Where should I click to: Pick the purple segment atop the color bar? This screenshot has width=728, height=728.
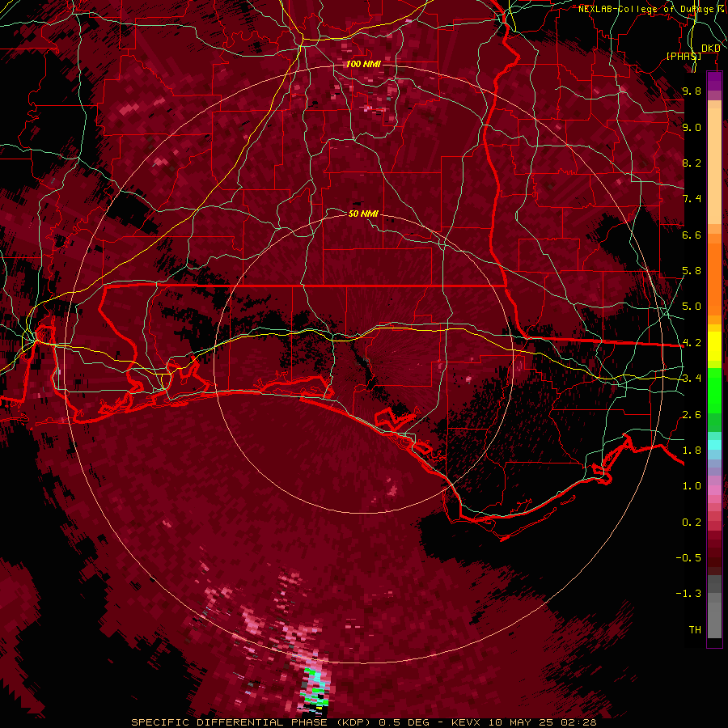point(714,81)
